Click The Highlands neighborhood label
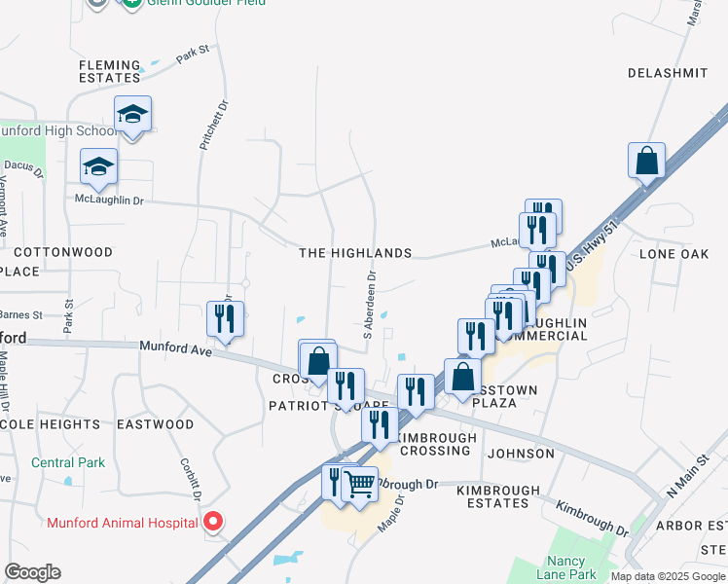The height and width of the screenshot is (584, 728). (355, 253)
